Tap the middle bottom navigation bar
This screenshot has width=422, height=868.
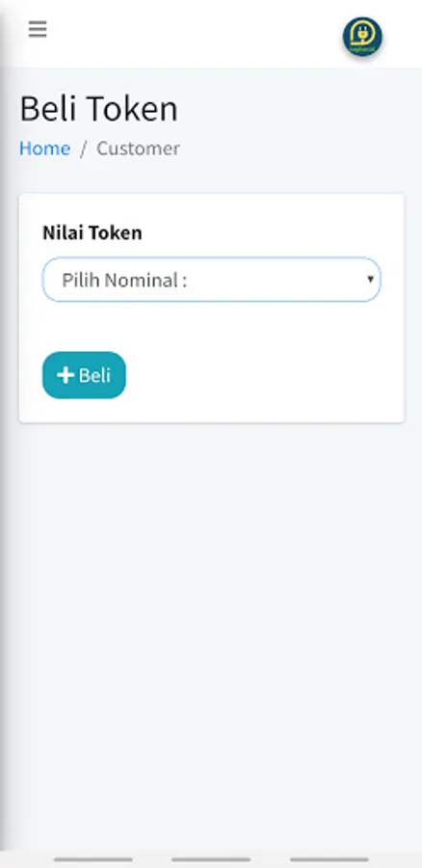[x=211, y=859]
